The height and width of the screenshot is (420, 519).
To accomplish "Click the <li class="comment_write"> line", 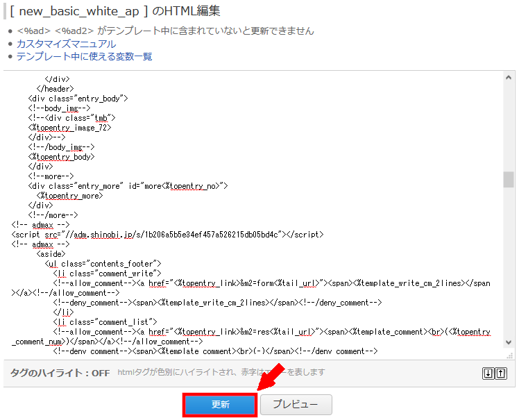I will [x=108, y=274].
